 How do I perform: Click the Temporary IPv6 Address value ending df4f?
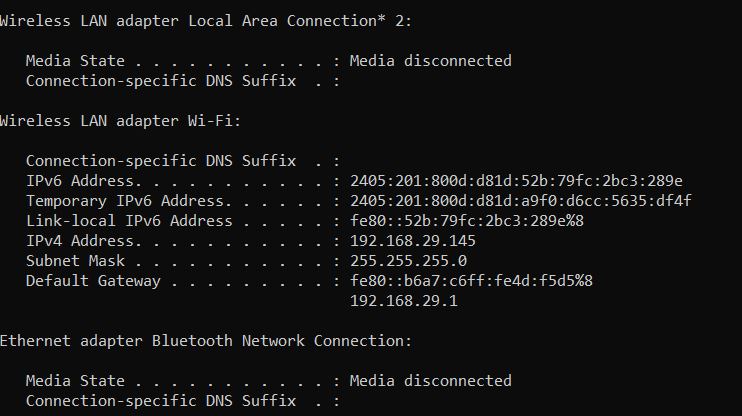pos(521,201)
